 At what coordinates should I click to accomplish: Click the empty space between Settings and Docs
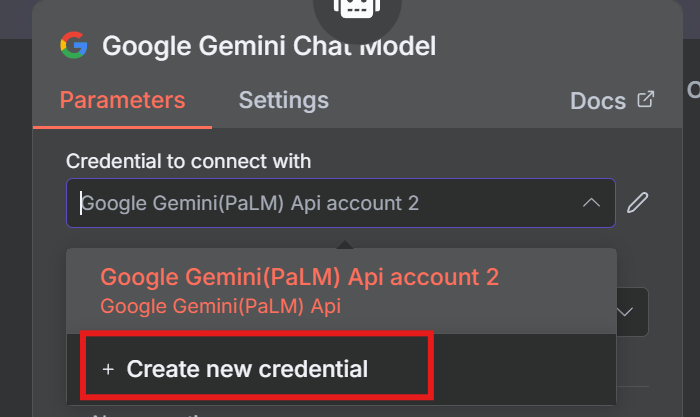coord(450,100)
